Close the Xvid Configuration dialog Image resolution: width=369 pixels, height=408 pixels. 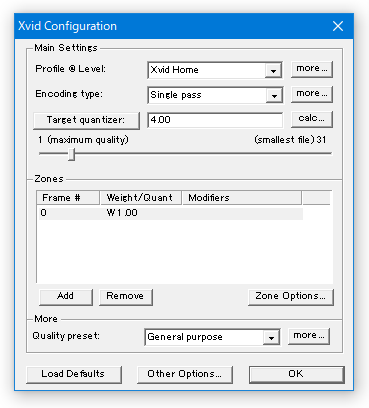coord(338,26)
